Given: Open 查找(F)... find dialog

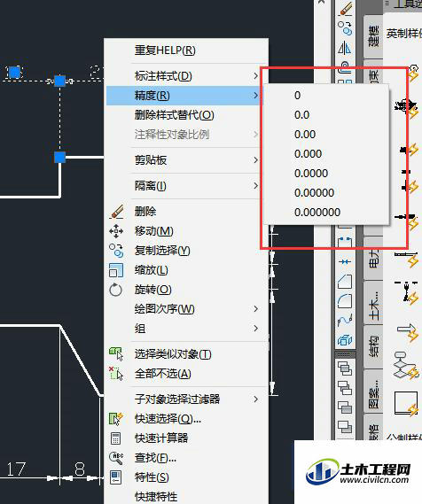Looking at the screenshot, I should (x=187, y=458).
